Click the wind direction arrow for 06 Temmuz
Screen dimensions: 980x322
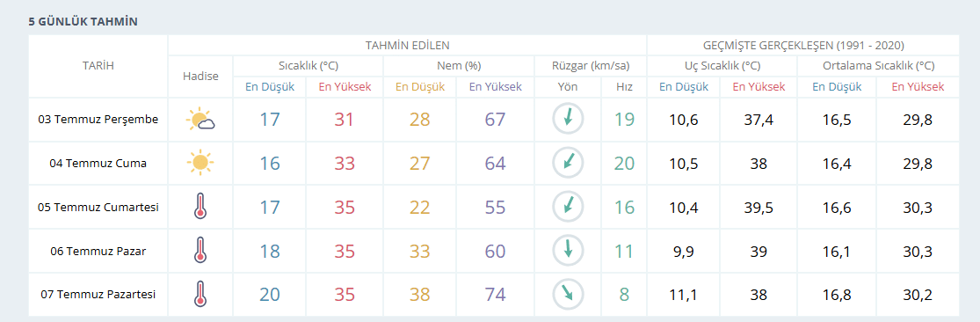[568, 250]
